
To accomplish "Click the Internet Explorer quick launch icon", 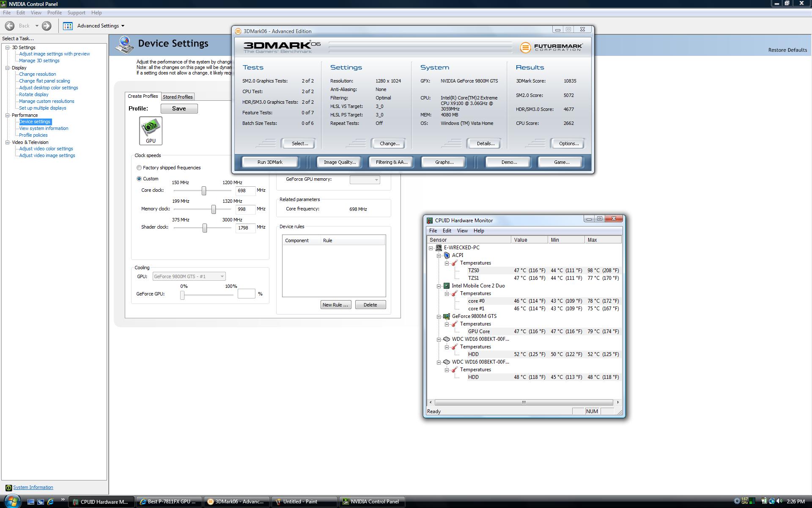I will [50, 502].
